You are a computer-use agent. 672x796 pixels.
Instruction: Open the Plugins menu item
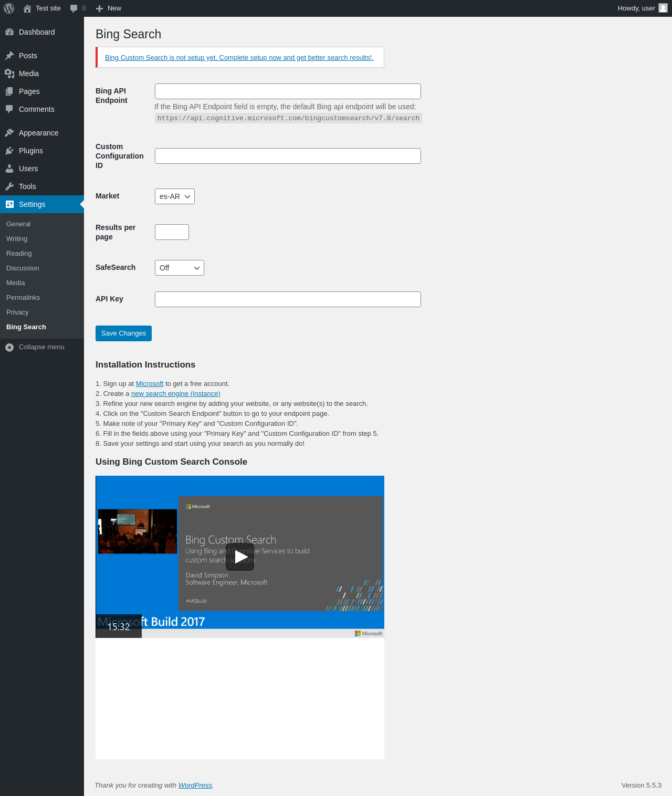42,151
